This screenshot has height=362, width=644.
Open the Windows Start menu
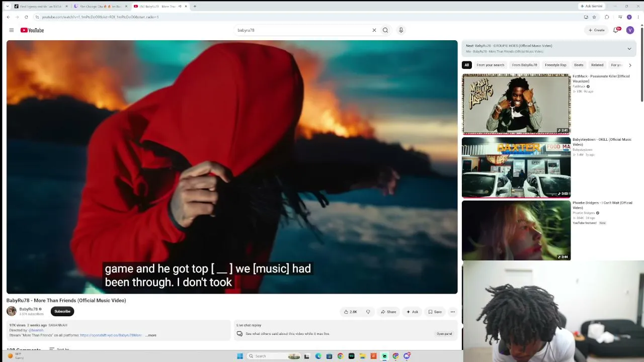[x=240, y=356]
